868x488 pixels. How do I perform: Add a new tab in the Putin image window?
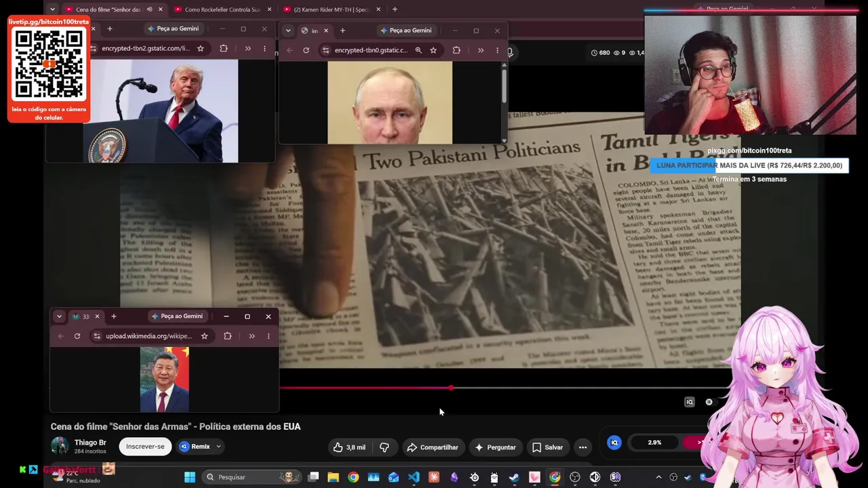coord(342,30)
